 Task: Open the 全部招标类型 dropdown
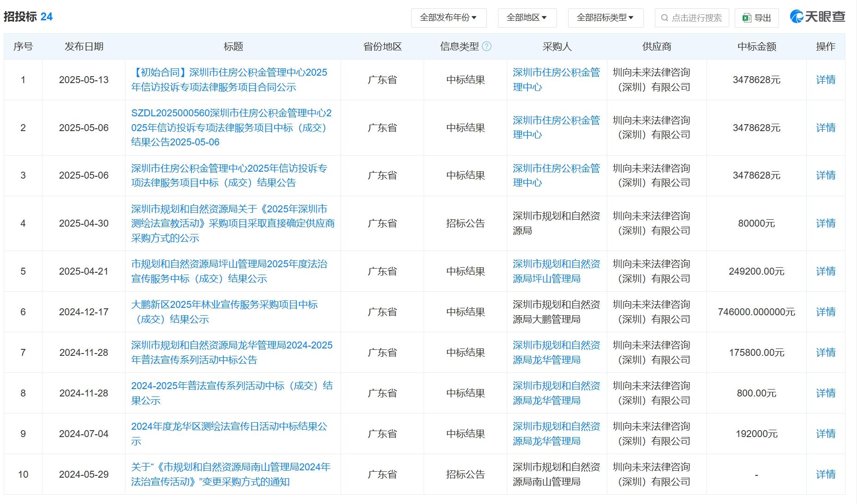click(605, 18)
